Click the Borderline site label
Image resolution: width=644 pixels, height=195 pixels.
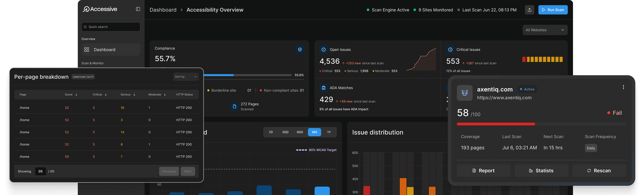[223, 90]
